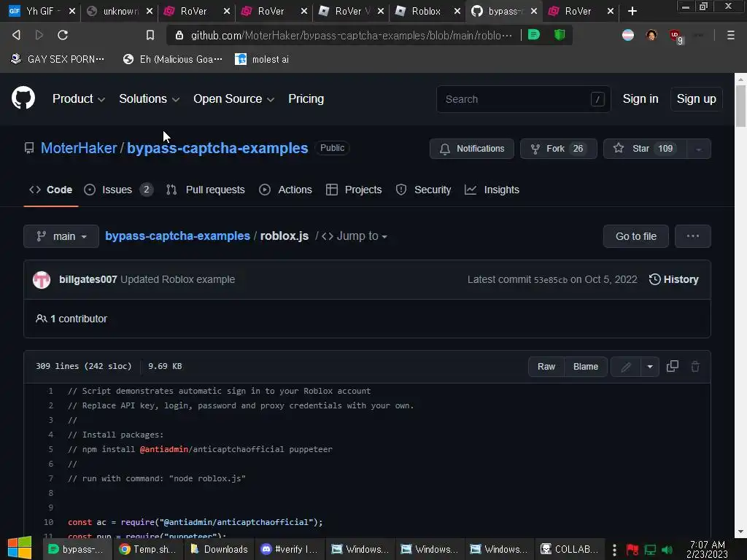Open Windows Start button
Image resolution: width=747 pixels, height=560 pixels.
coord(20,548)
